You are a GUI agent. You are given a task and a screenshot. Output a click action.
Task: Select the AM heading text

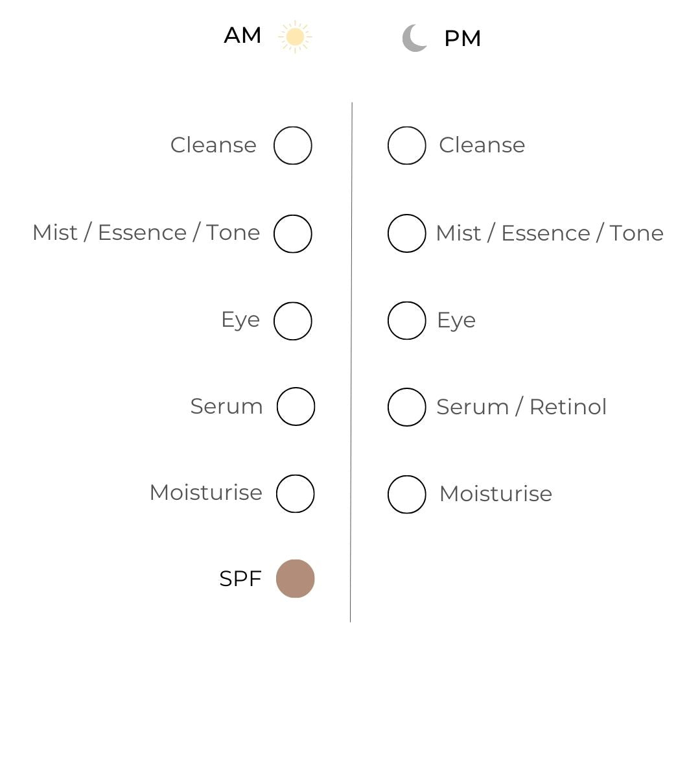tap(242, 36)
